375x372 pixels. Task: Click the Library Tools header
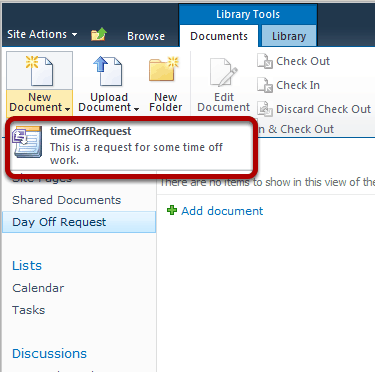pos(248,14)
